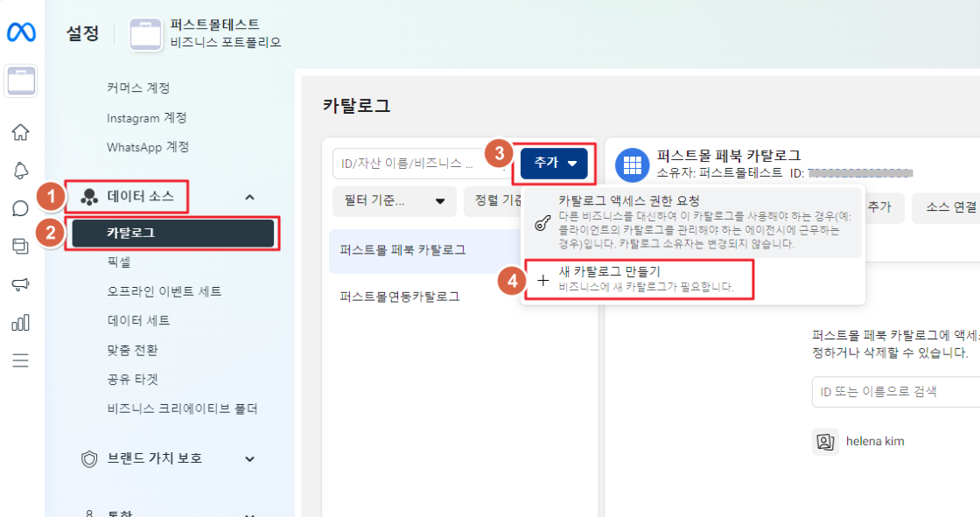Open the 정렬 기준 dropdown
The width and height of the screenshot is (980, 517).
tap(493, 201)
